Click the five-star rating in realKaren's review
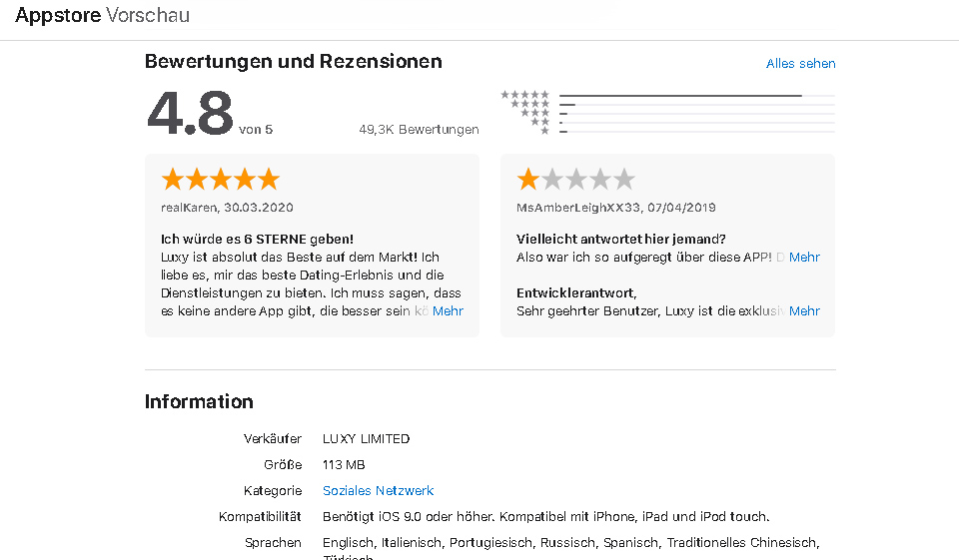The width and height of the screenshot is (959, 560). click(x=220, y=180)
